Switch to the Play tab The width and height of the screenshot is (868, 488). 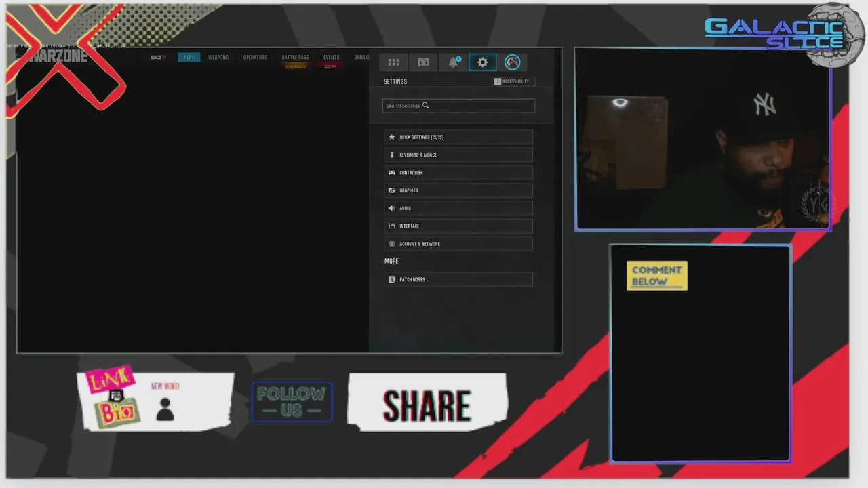[189, 58]
